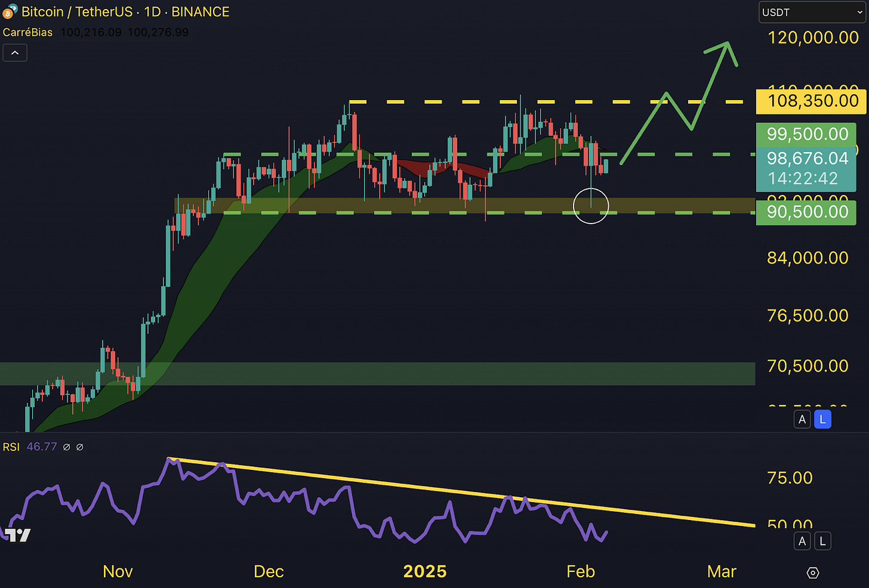Select the Bitcoin / TetherUS symbol title
The image size is (869, 588).
77,12
